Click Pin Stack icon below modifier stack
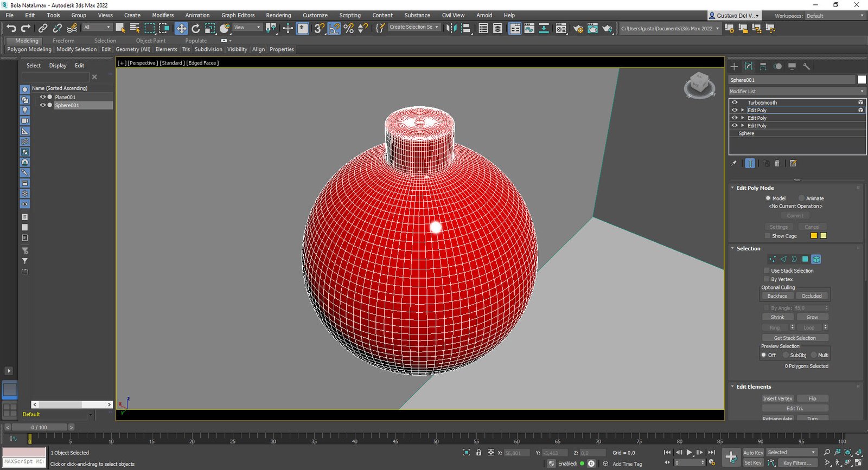 [x=734, y=163]
